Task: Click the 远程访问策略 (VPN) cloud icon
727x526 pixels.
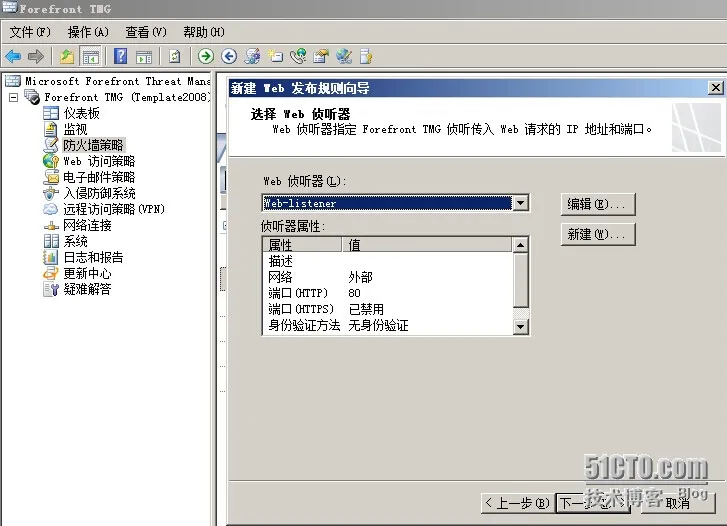Action: point(51,209)
